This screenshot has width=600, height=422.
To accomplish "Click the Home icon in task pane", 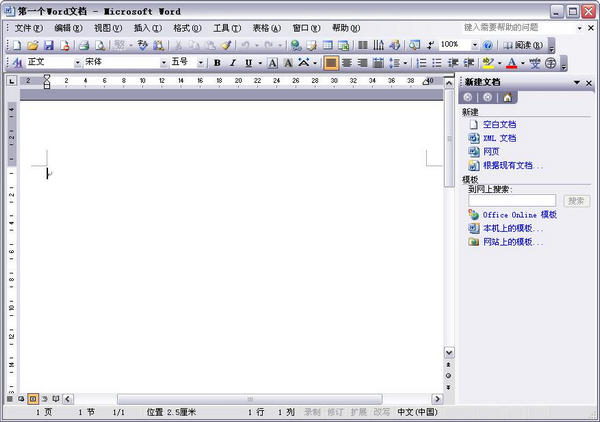I will coord(507,98).
